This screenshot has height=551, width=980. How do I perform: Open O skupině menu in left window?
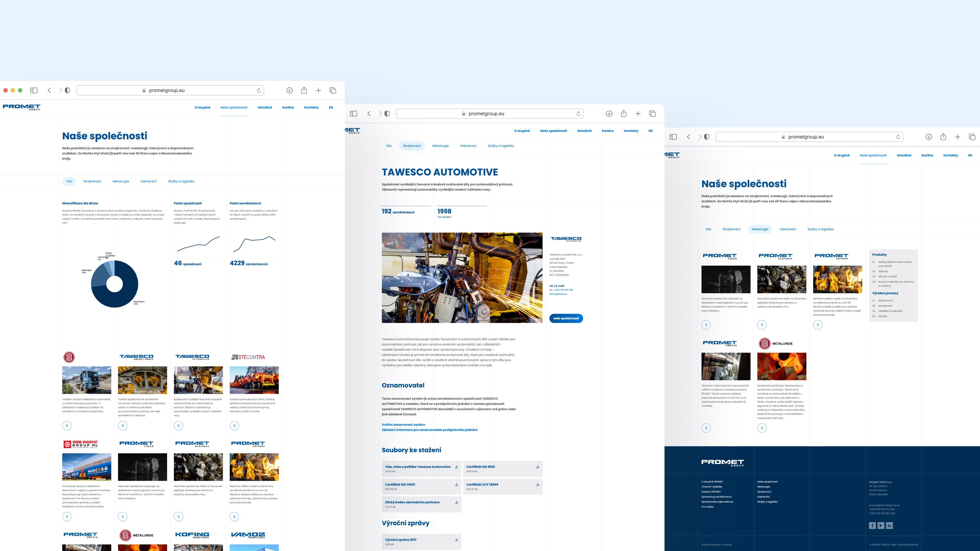click(202, 107)
